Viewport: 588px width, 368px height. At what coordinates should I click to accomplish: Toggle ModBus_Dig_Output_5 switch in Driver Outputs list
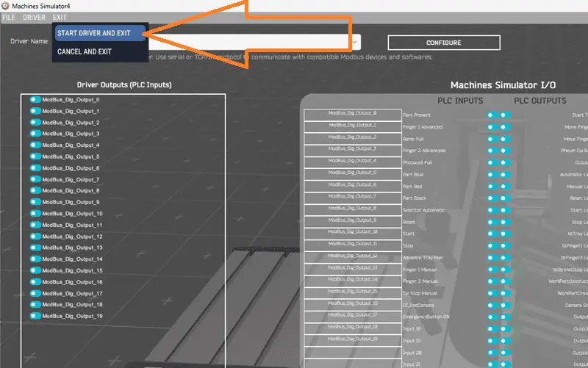(x=35, y=156)
